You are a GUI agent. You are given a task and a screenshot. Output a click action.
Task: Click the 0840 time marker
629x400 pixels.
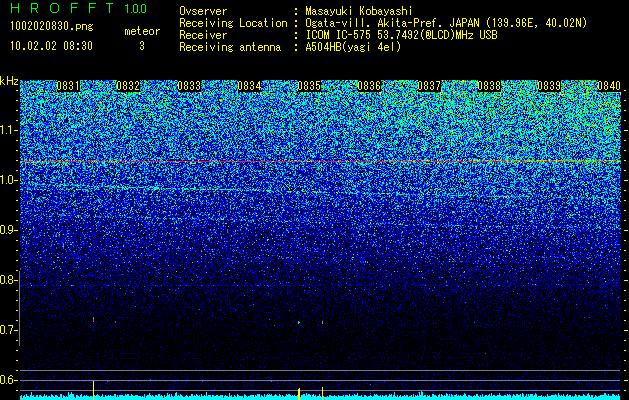[x=609, y=86]
